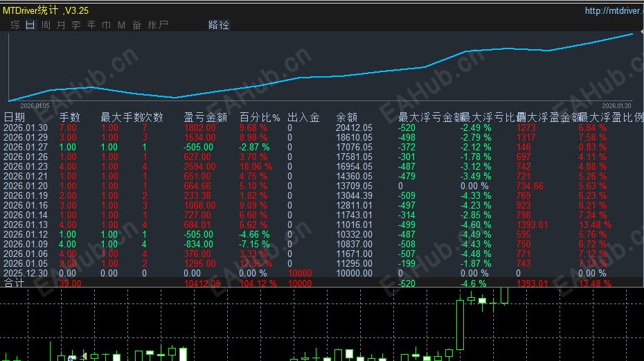644x361 pixels.
Task: Open the http://mtdriver website link
Action: 614,10
